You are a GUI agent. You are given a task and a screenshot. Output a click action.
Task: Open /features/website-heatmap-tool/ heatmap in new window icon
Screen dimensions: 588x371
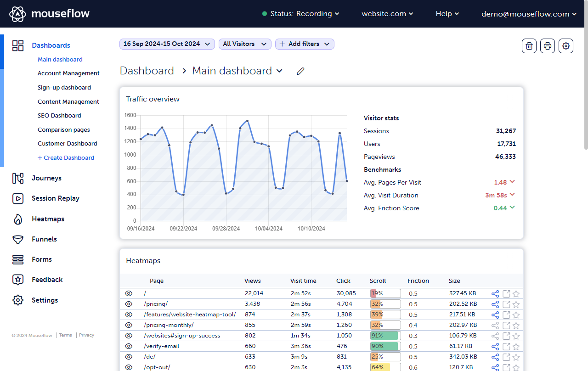click(x=506, y=315)
